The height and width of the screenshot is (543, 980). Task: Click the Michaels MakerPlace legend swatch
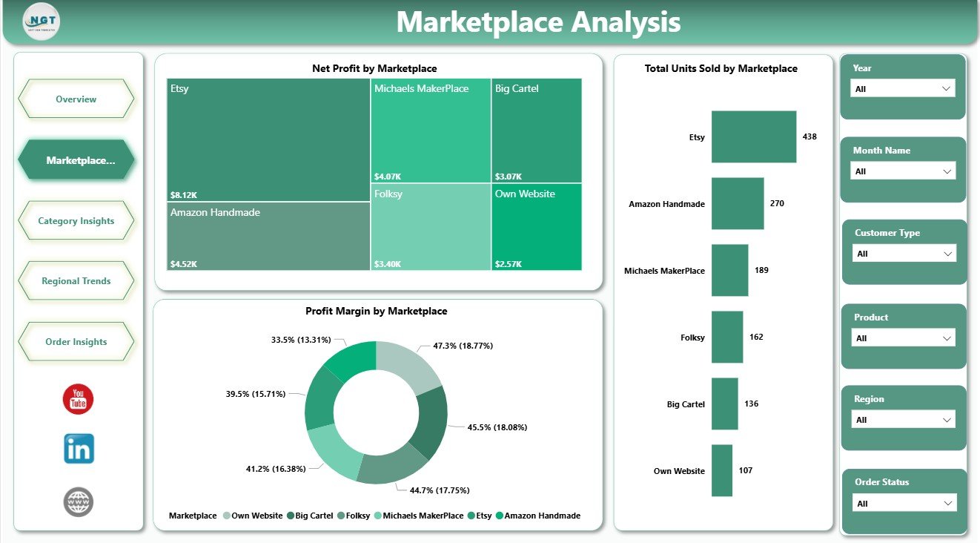pos(377,516)
